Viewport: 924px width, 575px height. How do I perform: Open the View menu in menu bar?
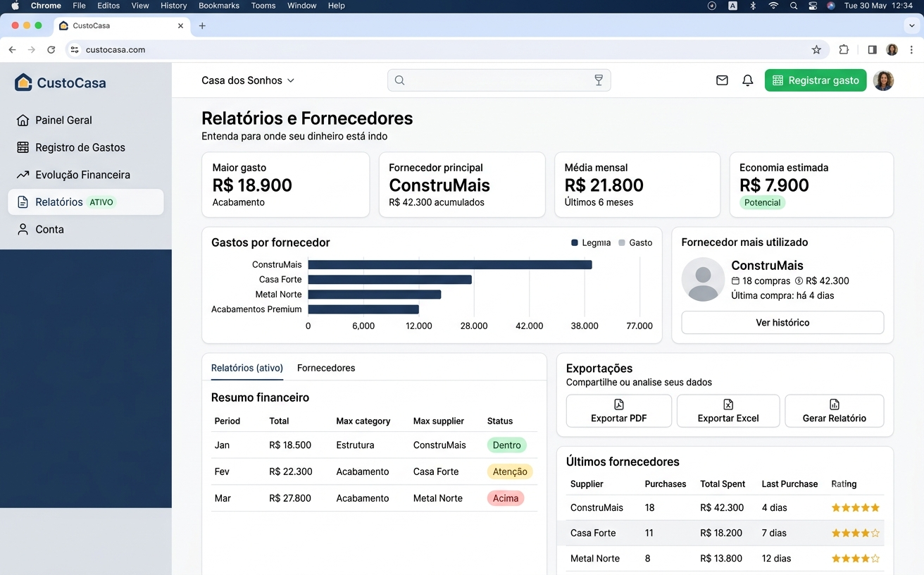coord(140,6)
